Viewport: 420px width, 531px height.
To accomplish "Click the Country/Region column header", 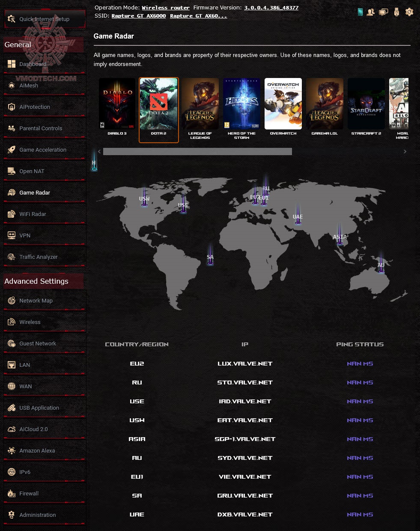I will [137, 344].
